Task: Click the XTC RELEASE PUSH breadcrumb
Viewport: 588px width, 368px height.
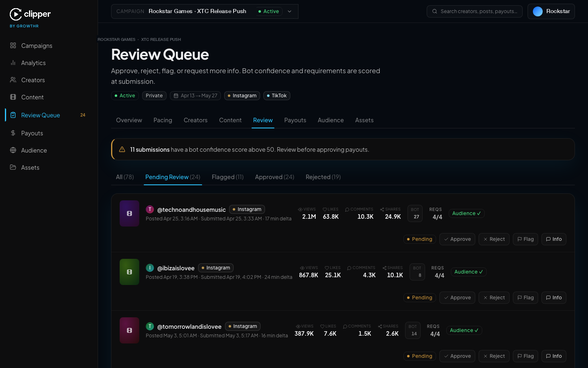Action: pos(161,40)
